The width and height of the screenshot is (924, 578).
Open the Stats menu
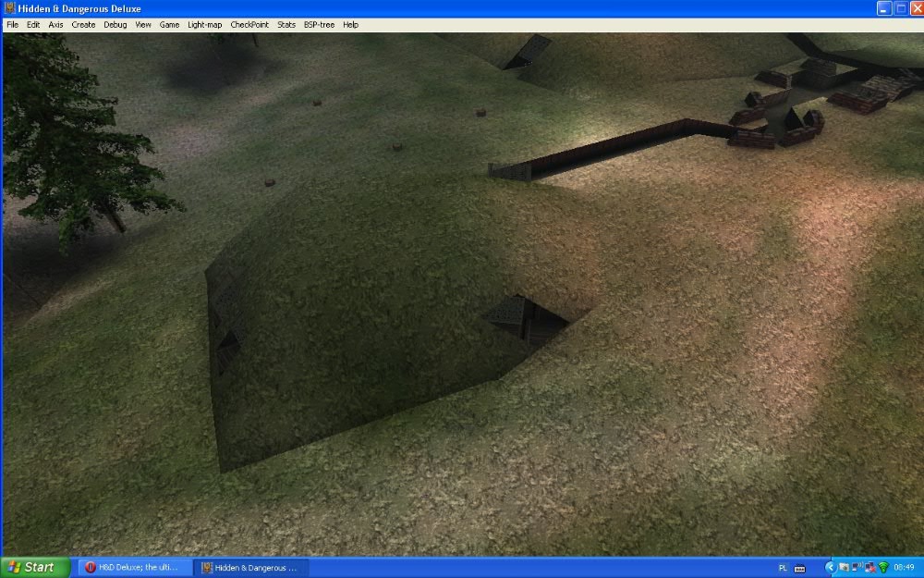point(286,25)
